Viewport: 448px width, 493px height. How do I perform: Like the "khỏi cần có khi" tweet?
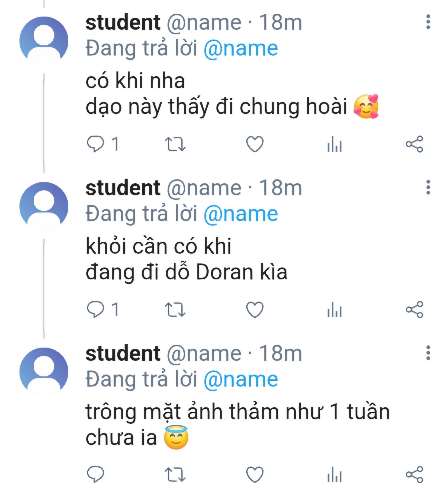click(x=255, y=309)
